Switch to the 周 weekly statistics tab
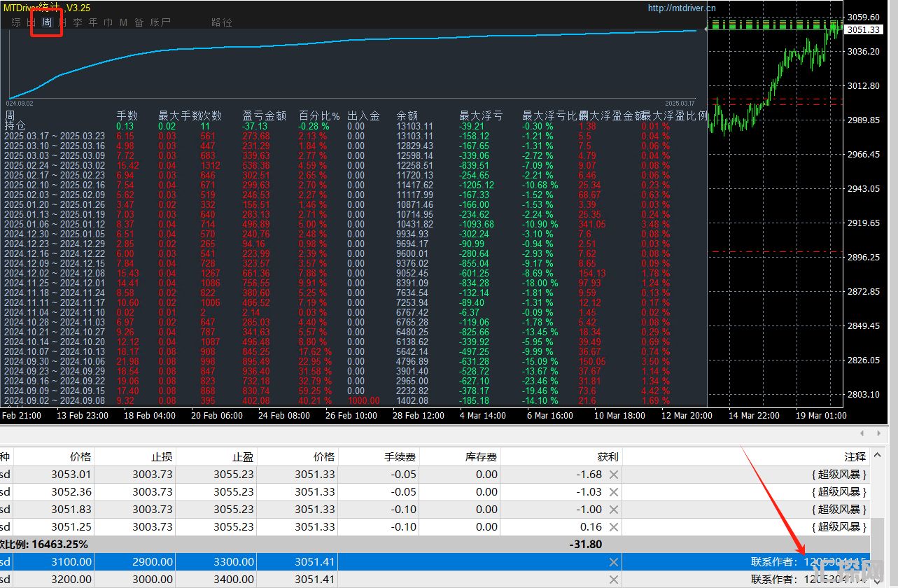 point(47,22)
